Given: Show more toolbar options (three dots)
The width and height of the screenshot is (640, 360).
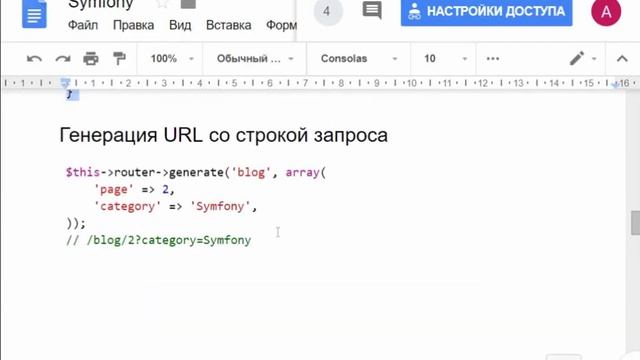Looking at the screenshot, I should click(493, 59).
